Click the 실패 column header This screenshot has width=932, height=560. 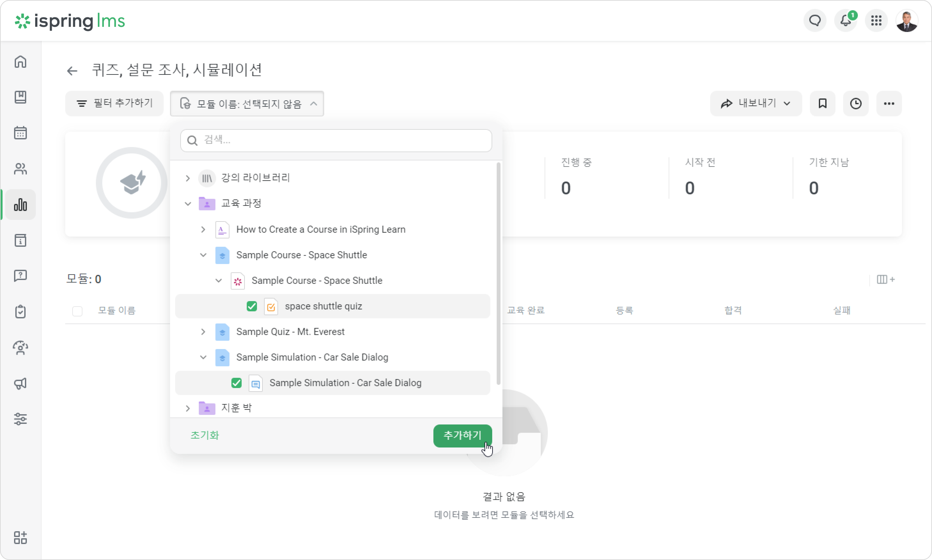click(x=842, y=311)
